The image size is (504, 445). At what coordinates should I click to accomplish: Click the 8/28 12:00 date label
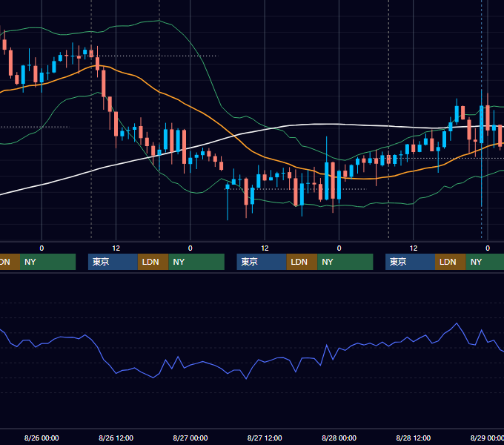pos(414,438)
